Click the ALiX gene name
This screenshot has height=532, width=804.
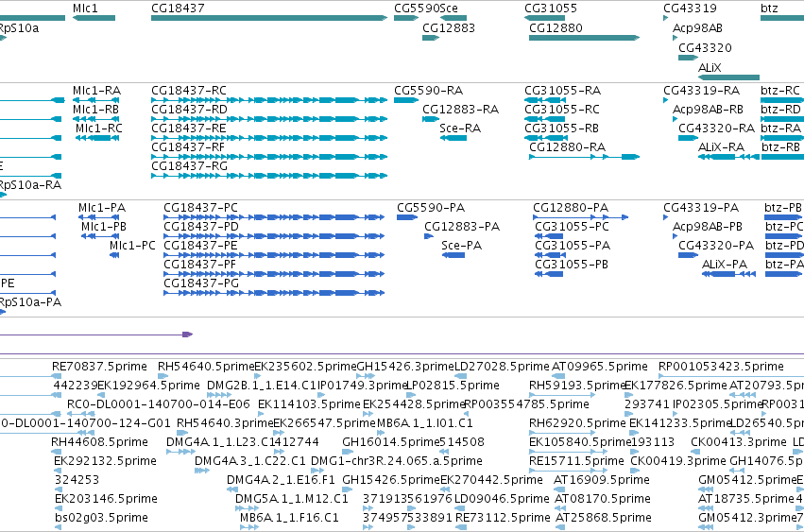coord(710,67)
